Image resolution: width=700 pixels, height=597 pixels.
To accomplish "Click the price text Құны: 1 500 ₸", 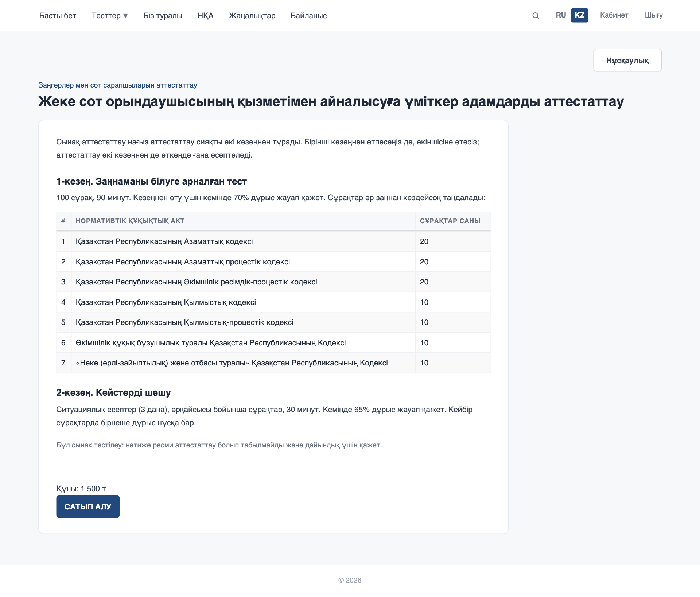I will 81,489.
